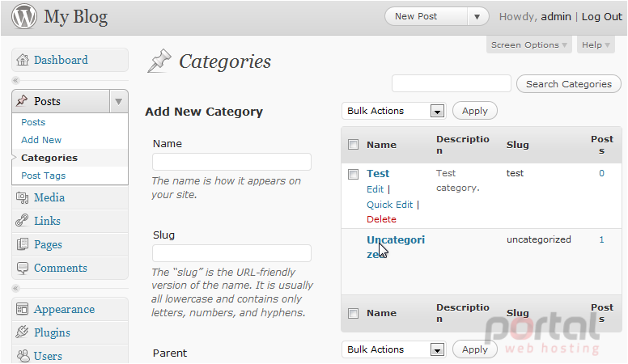The image size is (628, 364).
Task: Click the Appearance menu icon
Action: tap(22, 309)
